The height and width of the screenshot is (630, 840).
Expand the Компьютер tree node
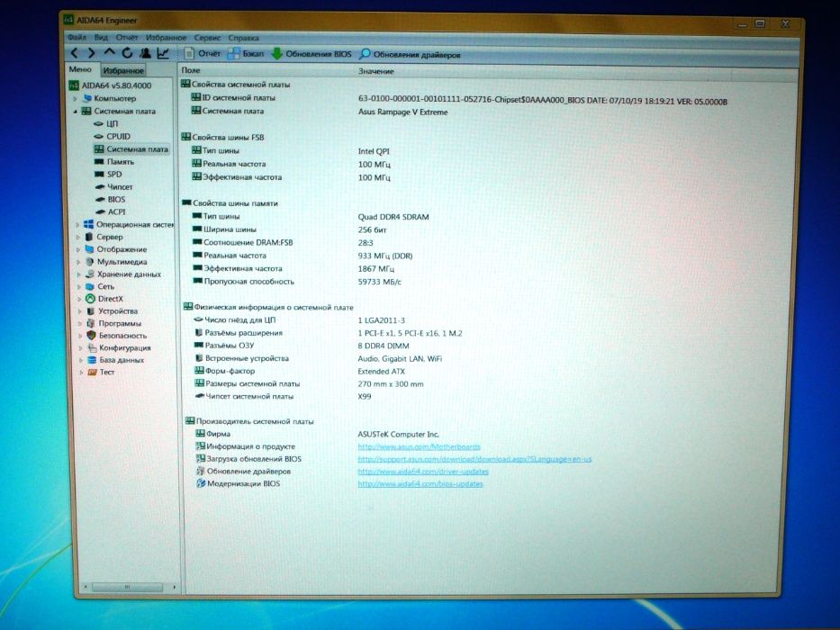pyautogui.click(x=76, y=99)
